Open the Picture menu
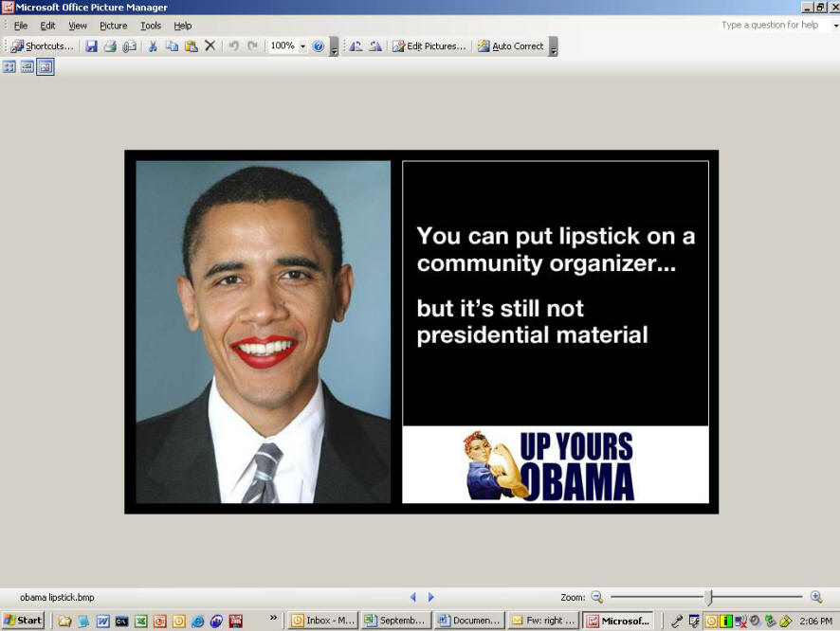This screenshot has width=840, height=631. pos(113,26)
